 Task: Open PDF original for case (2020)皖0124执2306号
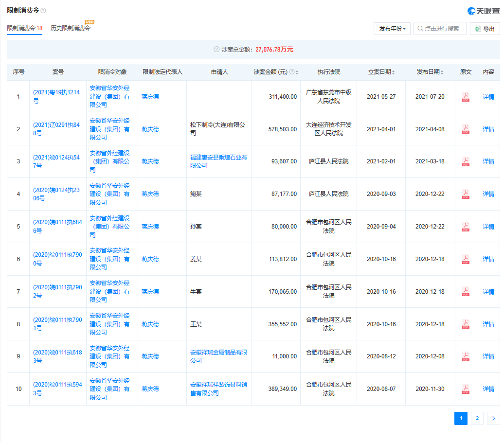click(465, 194)
